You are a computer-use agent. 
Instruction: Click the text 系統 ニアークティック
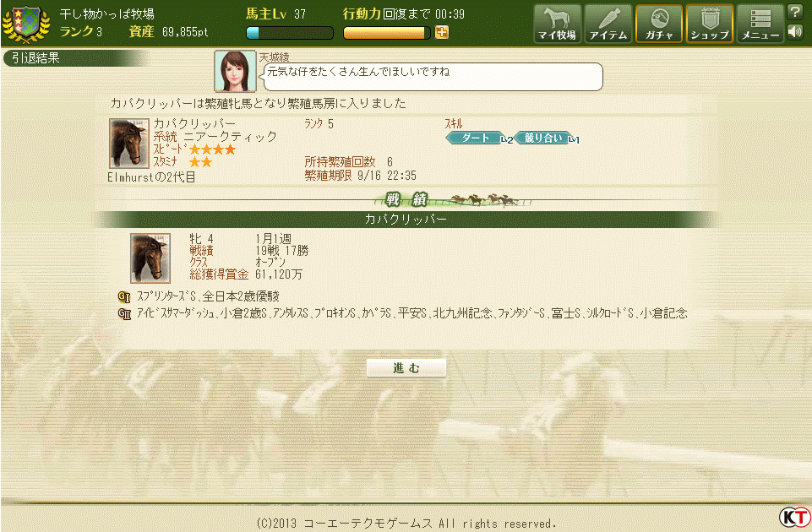[x=215, y=137]
